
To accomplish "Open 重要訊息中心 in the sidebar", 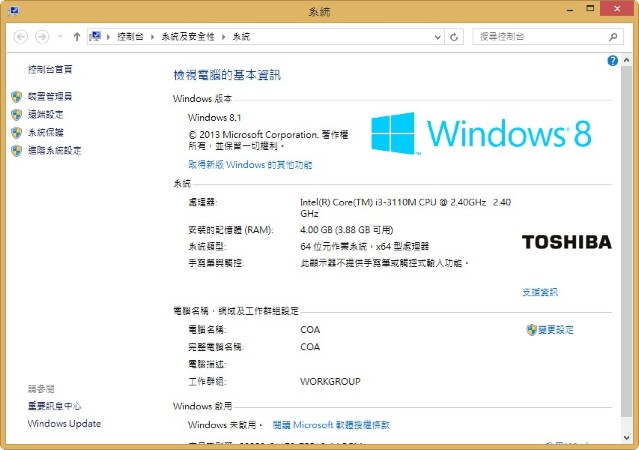I will click(54, 406).
